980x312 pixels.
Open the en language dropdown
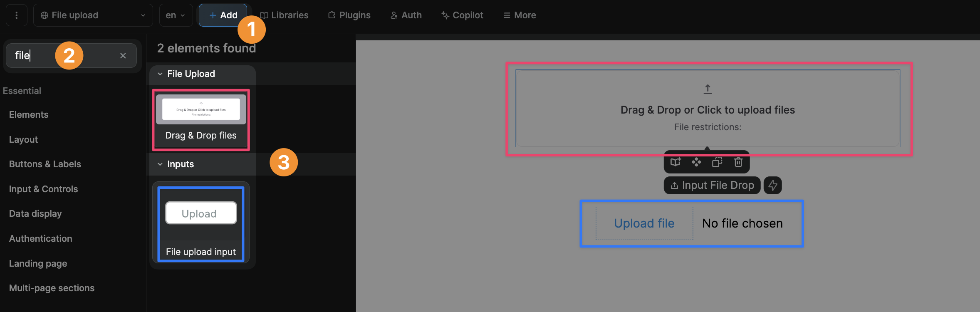coord(176,15)
